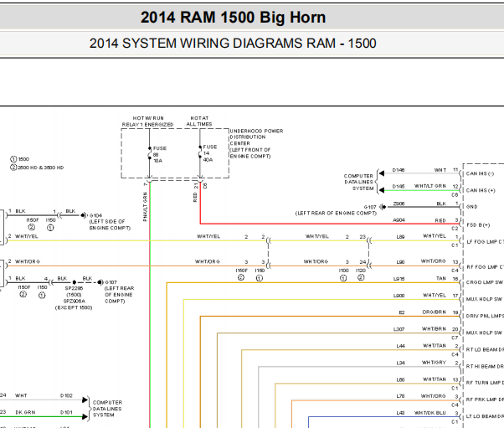Click the "I100" connector label
504x428 pixels.
click(343, 271)
